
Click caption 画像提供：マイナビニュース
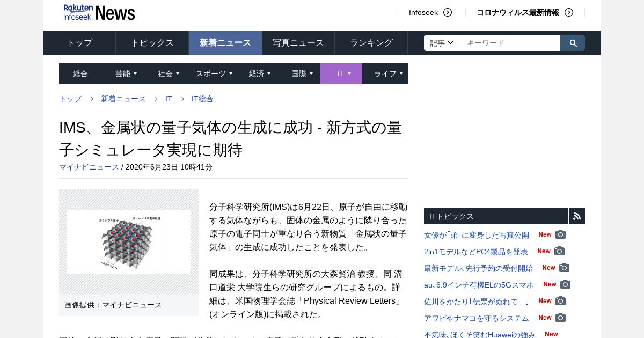tap(113, 305)
